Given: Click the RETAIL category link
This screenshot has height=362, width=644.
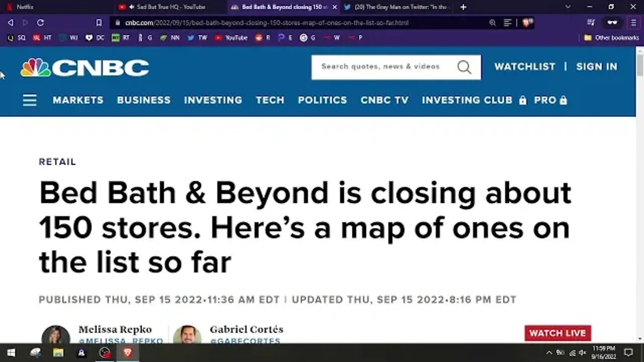Looking at the screenshot, I should pos(57,162).
